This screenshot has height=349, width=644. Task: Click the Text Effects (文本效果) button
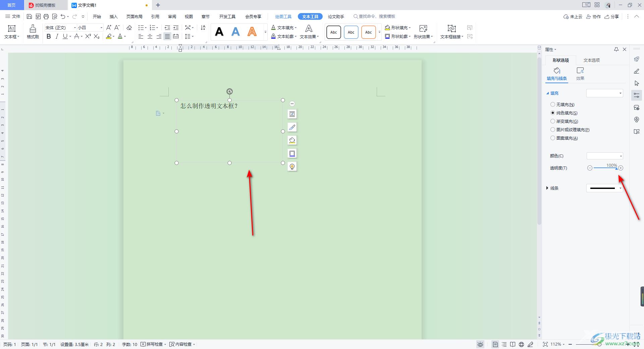(309, 32)
